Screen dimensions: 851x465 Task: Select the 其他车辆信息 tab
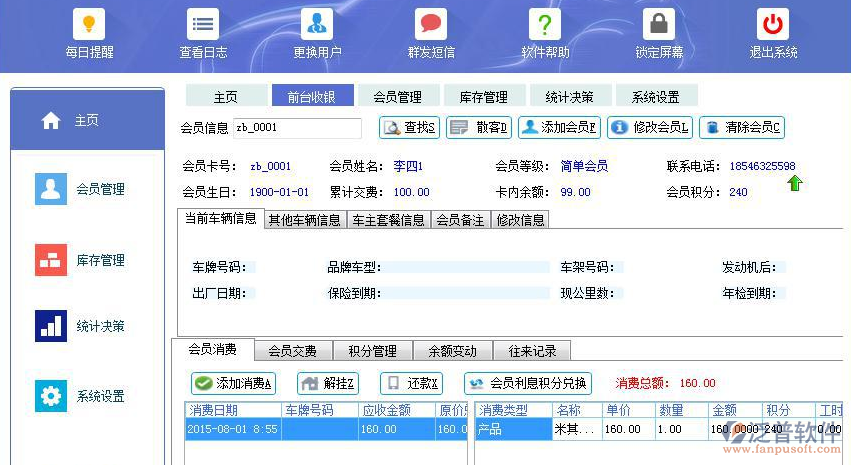(x=305, y=220)
